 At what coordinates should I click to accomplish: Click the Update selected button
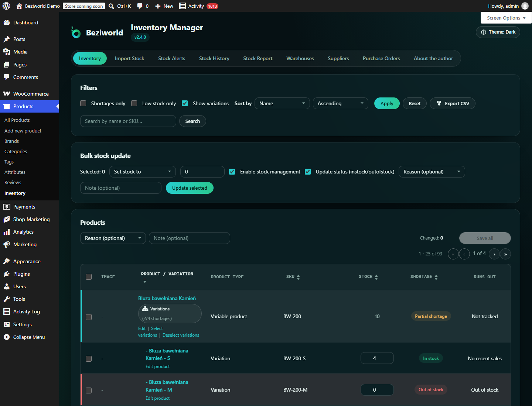190,188
